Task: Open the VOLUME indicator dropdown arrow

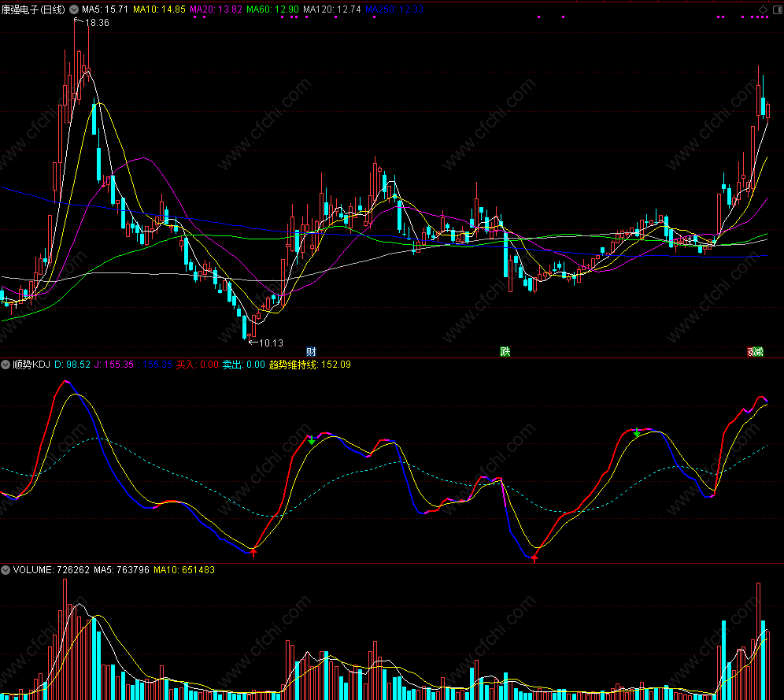Action: 6,570
